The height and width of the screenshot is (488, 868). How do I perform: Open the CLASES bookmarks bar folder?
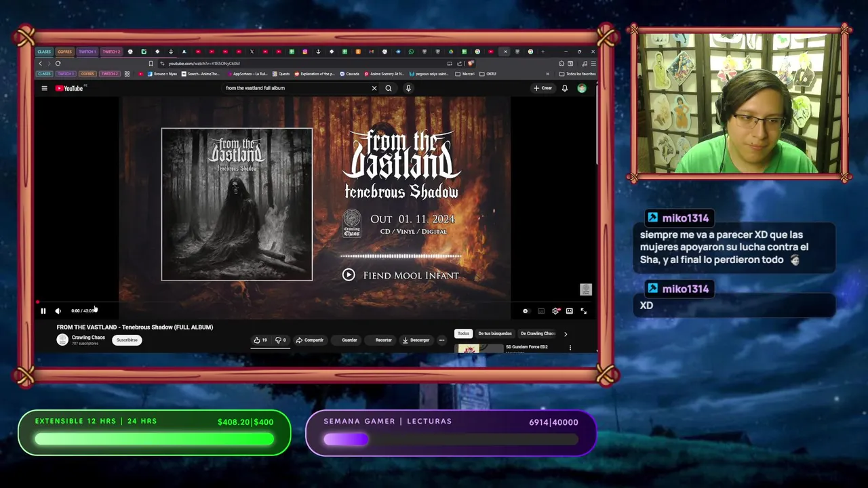click(44, 74)
